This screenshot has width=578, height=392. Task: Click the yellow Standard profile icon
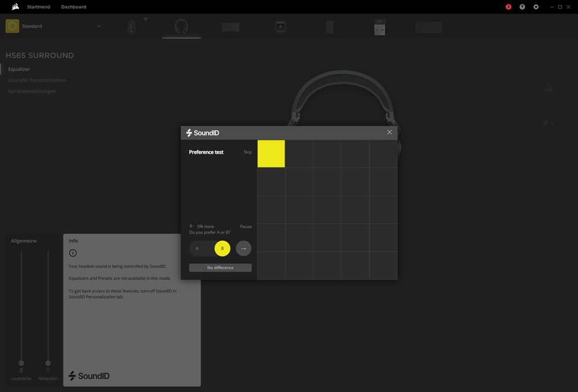(x=12, y=26)
